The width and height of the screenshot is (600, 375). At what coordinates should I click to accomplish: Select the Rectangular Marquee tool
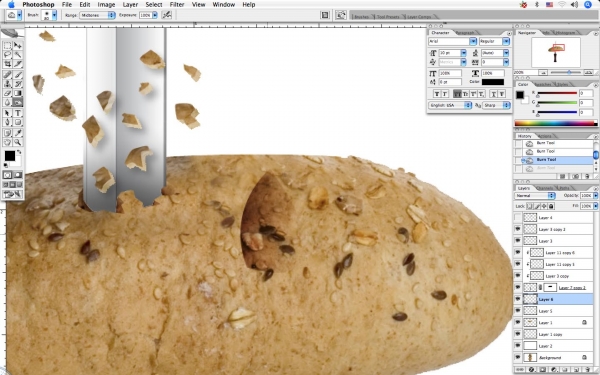point(7,46)
